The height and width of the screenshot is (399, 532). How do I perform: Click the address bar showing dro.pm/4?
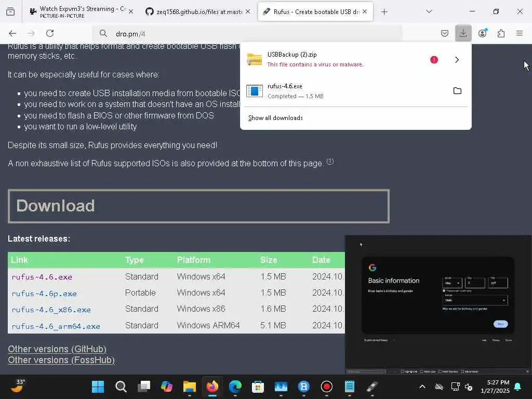(x=248, y=34)
